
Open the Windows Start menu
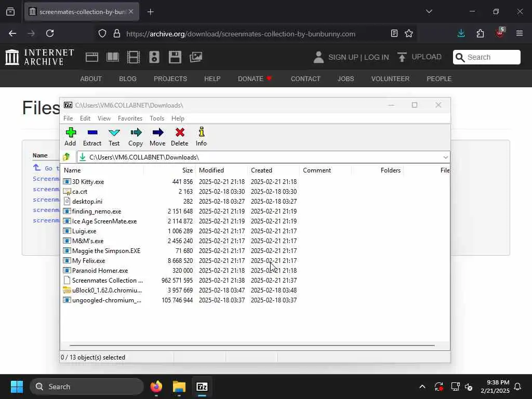pos(17,387)
